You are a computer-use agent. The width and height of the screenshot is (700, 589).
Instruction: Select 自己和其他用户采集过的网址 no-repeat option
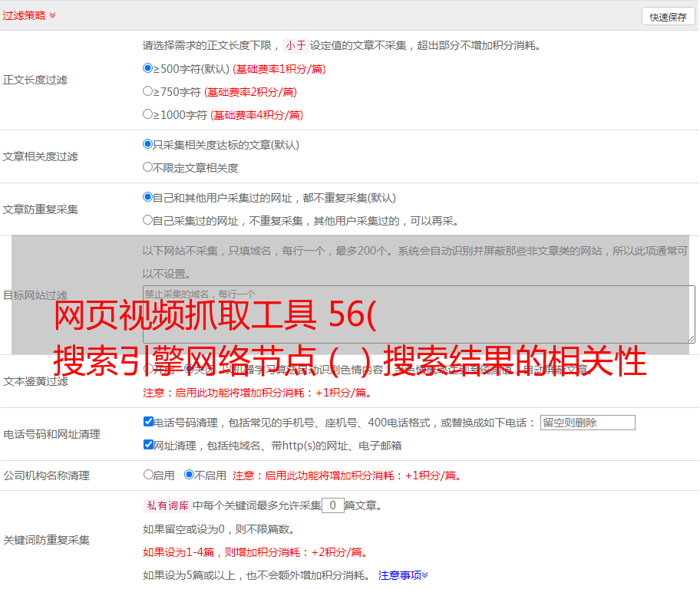148,197
